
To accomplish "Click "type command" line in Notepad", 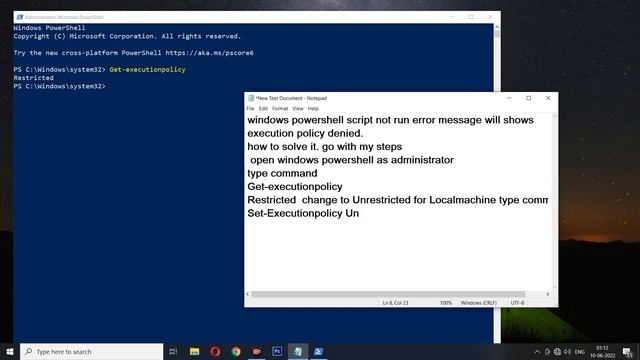I will pos(282,173).
